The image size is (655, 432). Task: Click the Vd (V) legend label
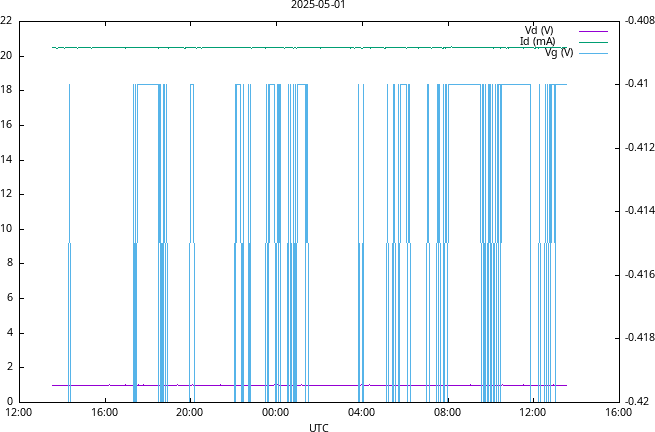[539, 30]
